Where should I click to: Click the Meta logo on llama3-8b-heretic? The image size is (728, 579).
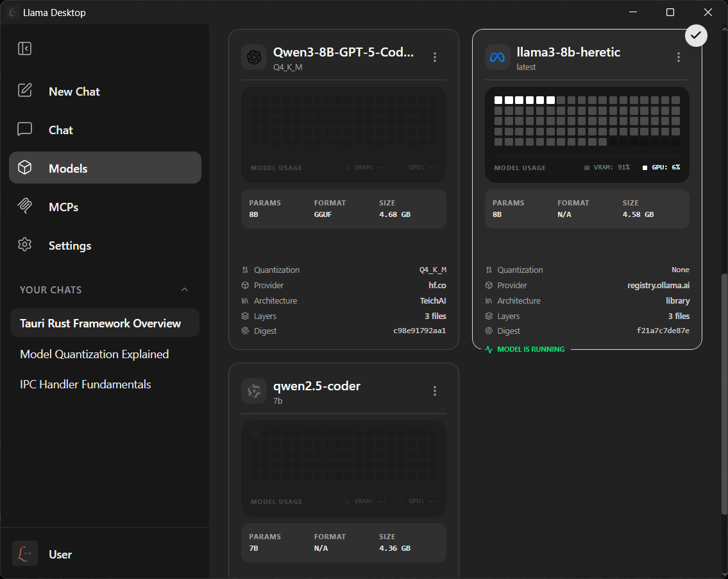[x=497, y=57]
